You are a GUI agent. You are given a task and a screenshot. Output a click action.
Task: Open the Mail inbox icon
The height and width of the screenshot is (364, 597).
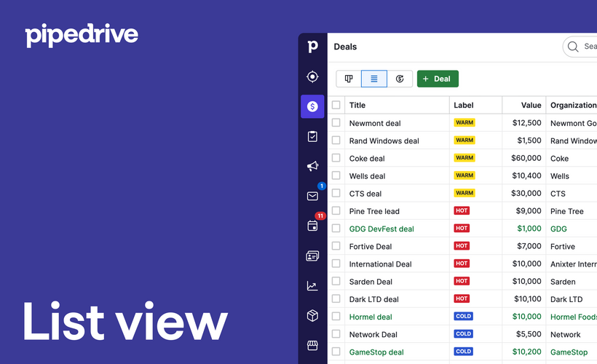(312, 196)
